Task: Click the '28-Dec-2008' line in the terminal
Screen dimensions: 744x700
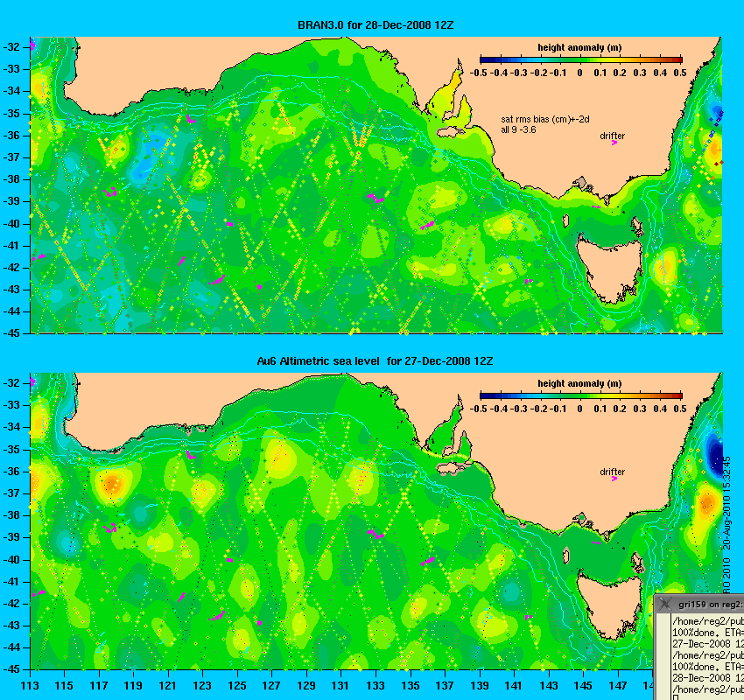Action: coord(708,678)
